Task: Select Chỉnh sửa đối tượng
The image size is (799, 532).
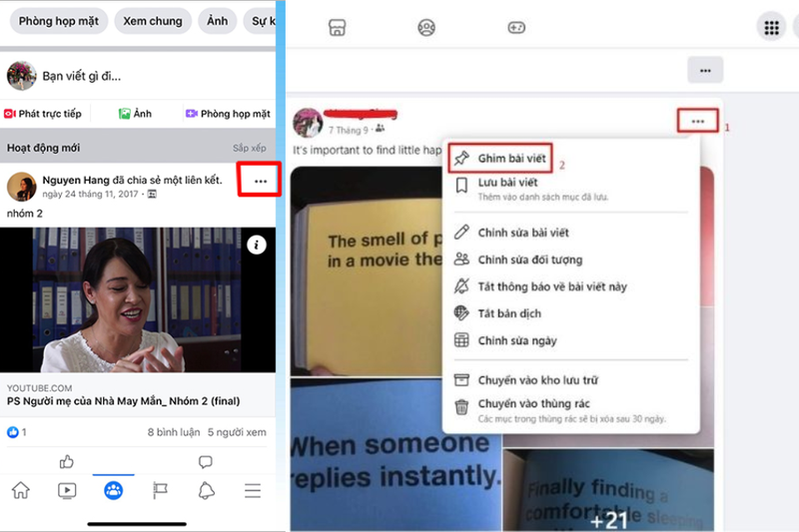Action: pyautogui.click(x=570, y=260)
